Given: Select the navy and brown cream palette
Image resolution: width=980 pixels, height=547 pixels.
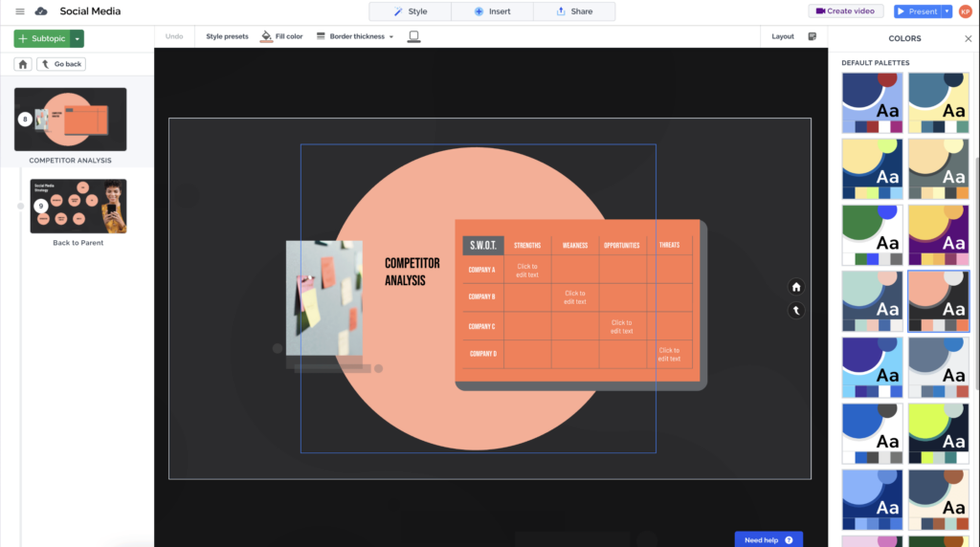Looking at the screenshot, I should [x=938, y=499].
